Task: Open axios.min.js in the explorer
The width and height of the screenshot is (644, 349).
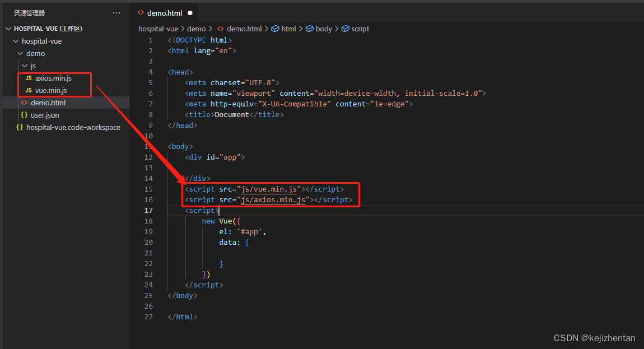Action: point(53,78)
